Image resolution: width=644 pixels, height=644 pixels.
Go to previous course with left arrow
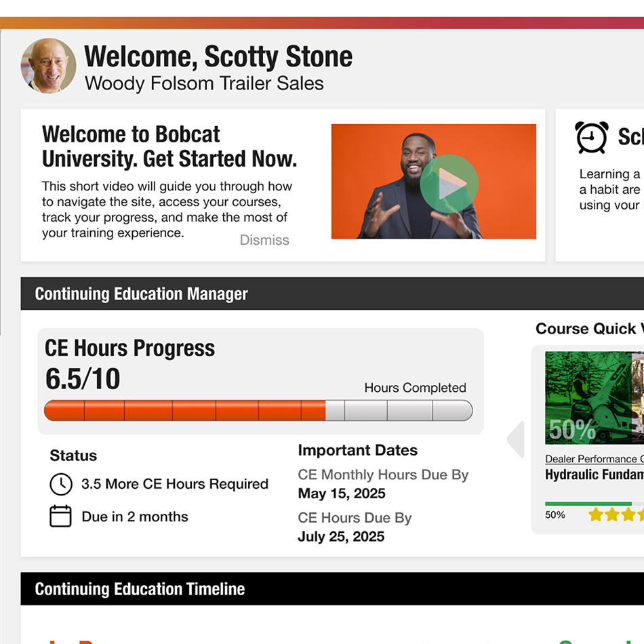click(516, 439)
